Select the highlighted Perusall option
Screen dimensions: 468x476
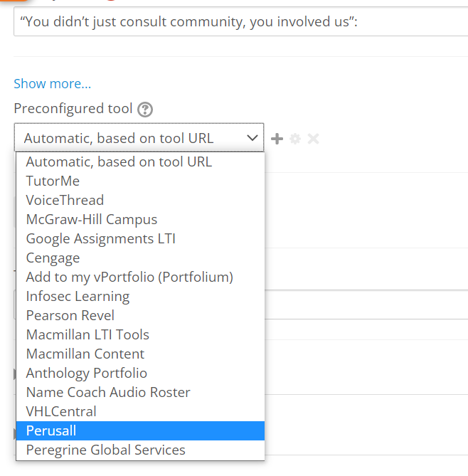(140, 430)
